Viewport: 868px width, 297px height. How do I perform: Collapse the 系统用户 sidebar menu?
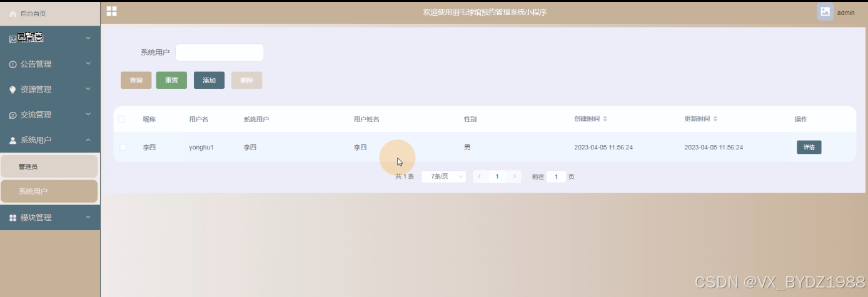[50, 140]
